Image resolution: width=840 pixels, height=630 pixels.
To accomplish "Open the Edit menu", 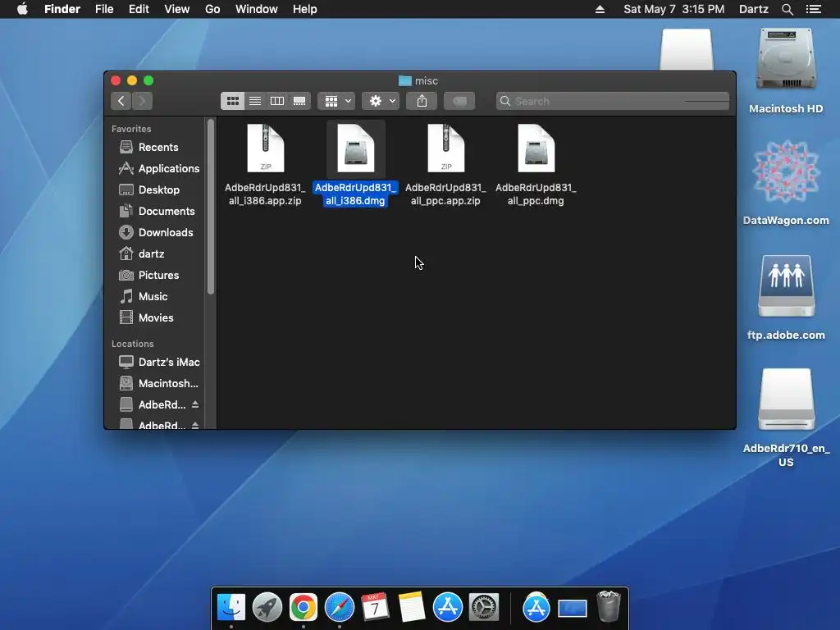I will tap(139, 9).
